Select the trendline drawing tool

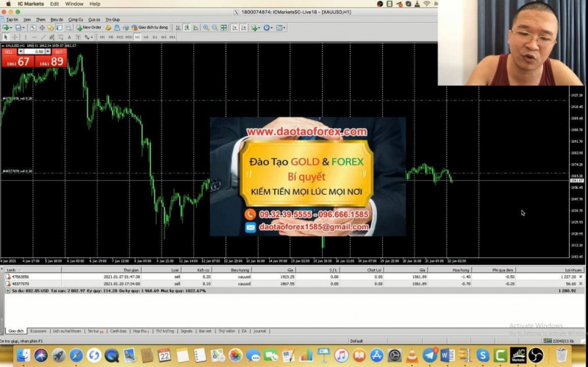(43, 38)
